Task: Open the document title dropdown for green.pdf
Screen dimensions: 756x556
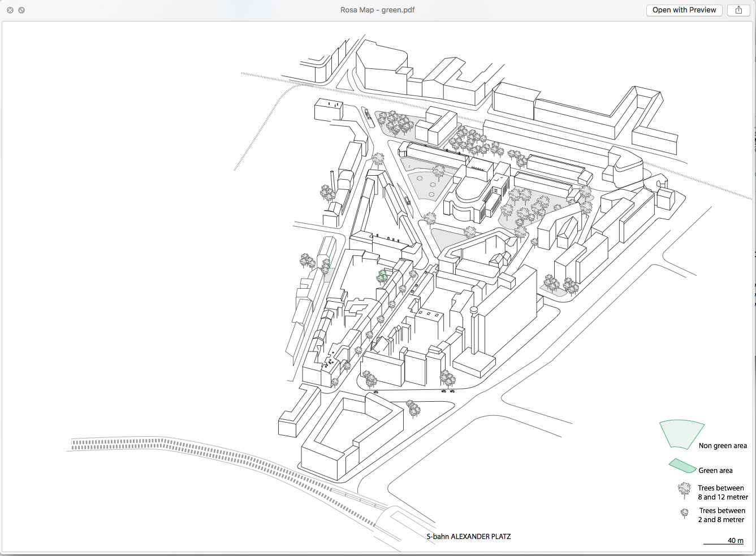Action: point(377,10)
